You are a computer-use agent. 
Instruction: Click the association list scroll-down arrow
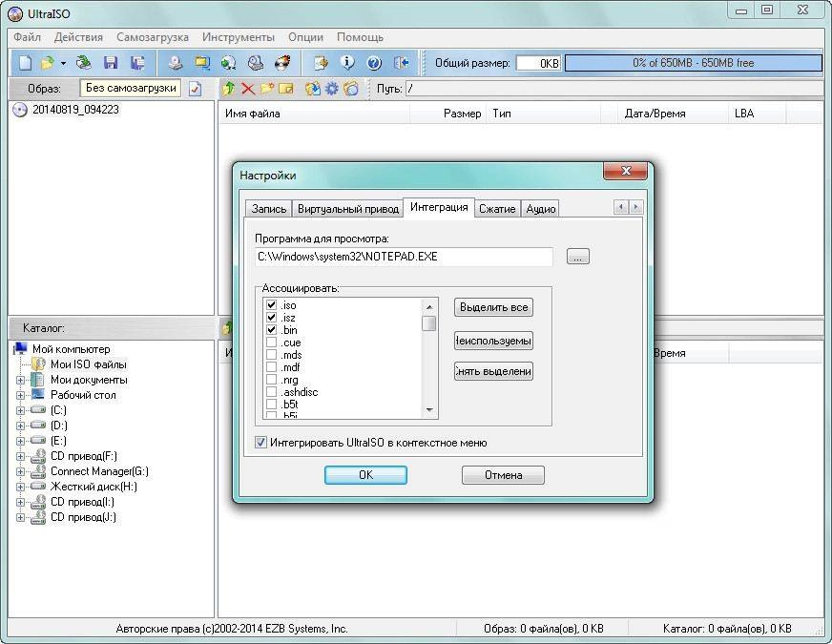point(429,410)
